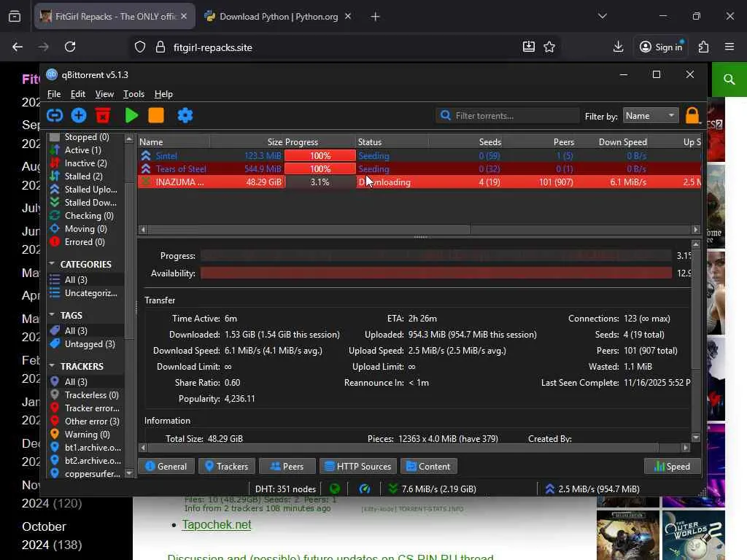Click the Filter torrents search field
Image resolution: width=747 pixels, height=560 pixels.
[x=508, y=116]
